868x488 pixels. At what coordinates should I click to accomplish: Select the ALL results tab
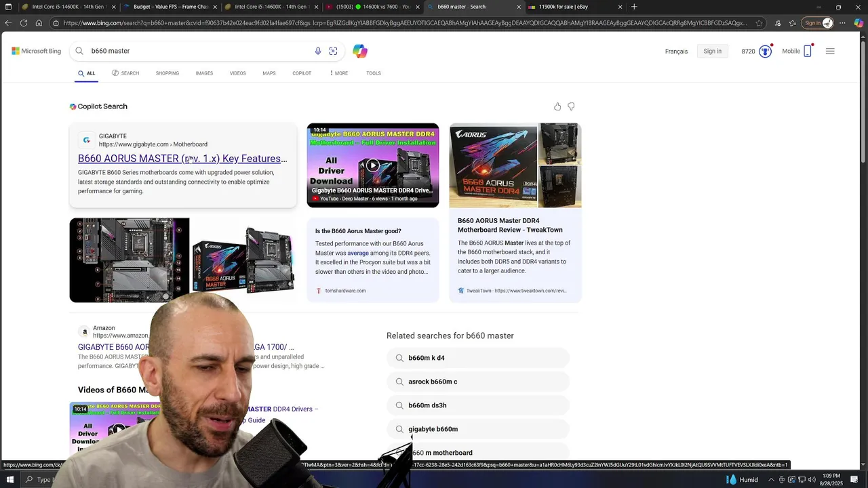[87, 73]
